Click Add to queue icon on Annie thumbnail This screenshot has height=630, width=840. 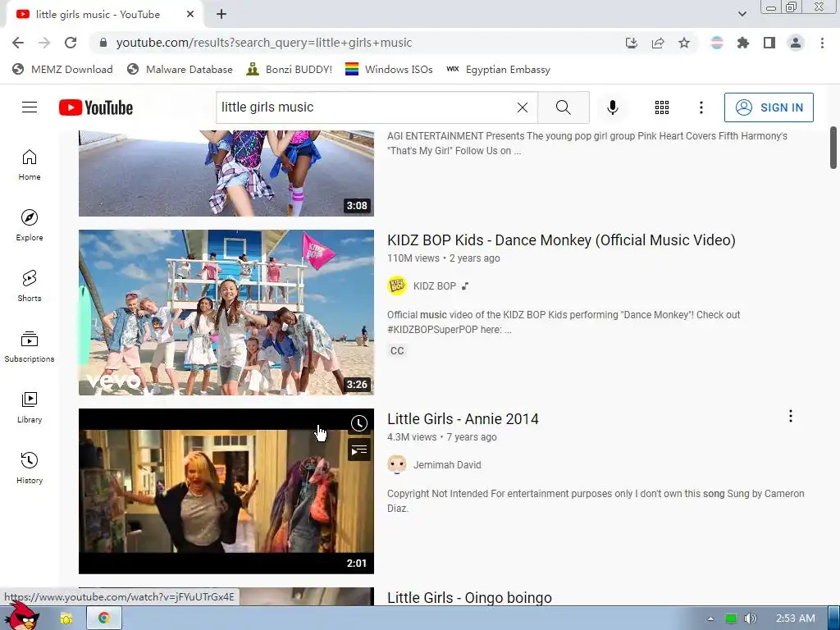(x=359, y=450)
